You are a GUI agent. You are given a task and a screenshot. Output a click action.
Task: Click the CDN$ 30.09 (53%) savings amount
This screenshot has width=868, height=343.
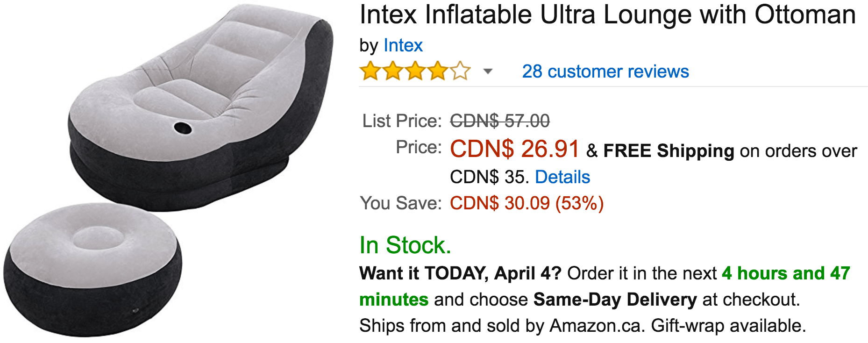(526, 203)
